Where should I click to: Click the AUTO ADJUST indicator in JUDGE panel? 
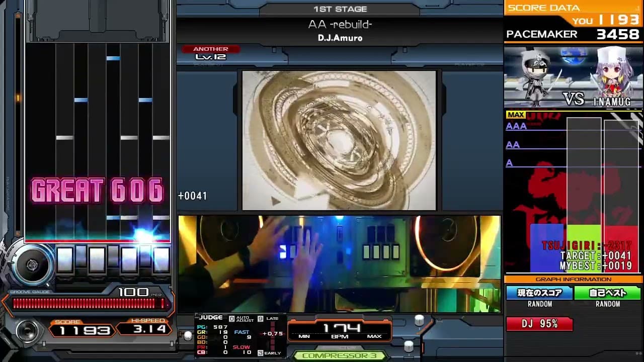click(240, 319)
